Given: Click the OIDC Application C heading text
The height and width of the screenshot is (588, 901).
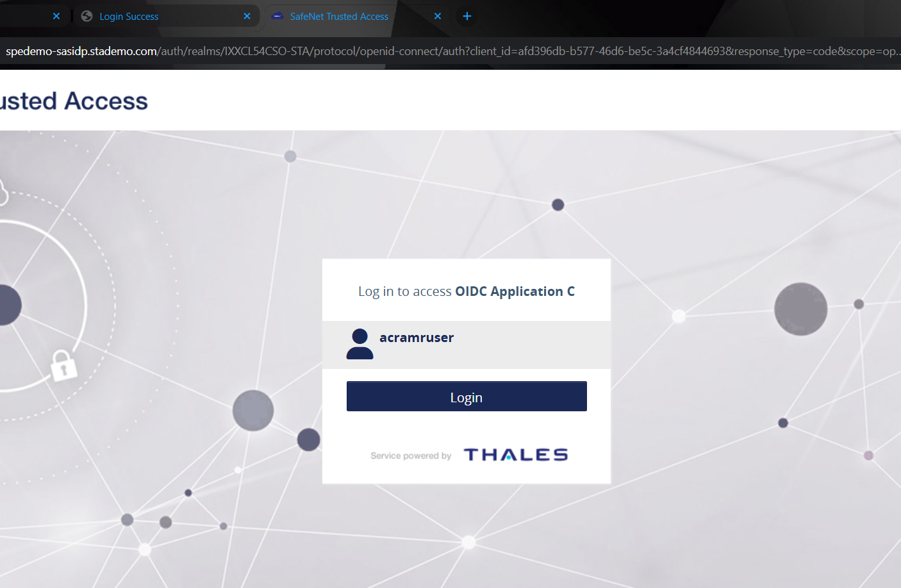Looking at the screenshot, I should (515, 291).
